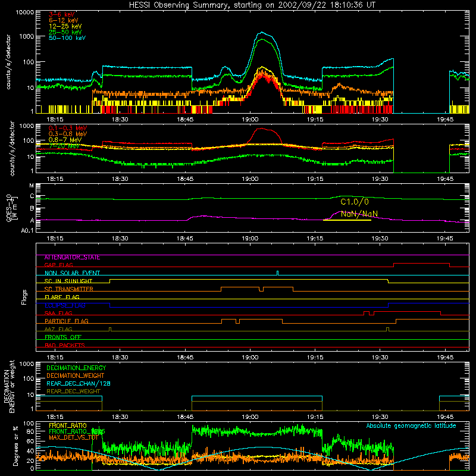Click the yellow flare duration bar in GOES panel
This screenshot has width=476, height=476.
tap(347, 220)
